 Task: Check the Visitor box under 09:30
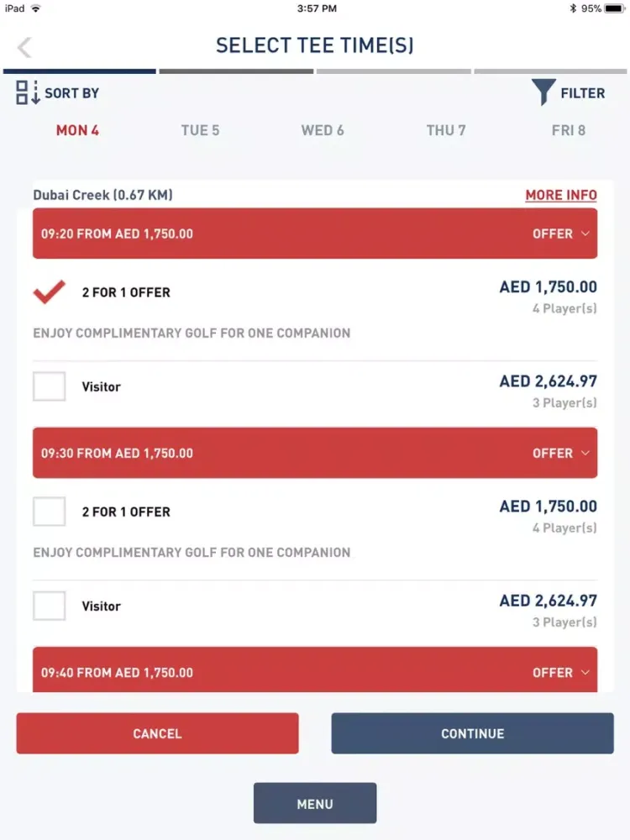click(50, 606)
